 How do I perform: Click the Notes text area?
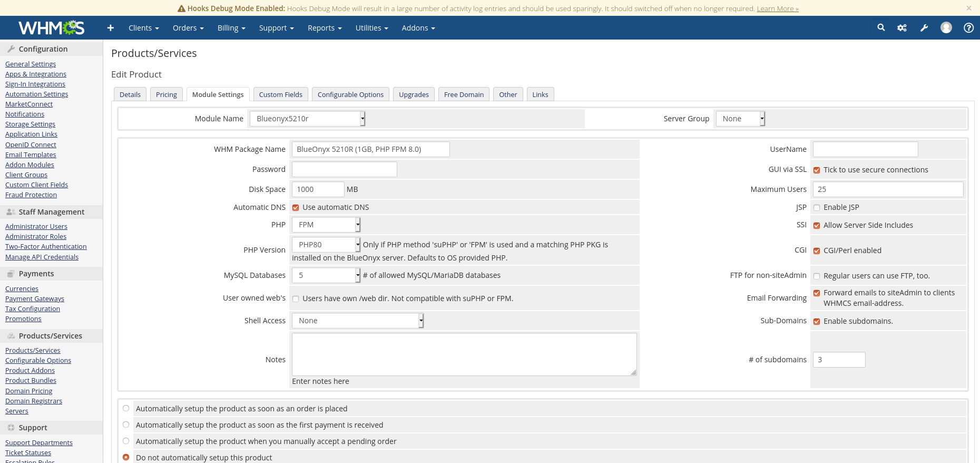(x=464, y=354)
